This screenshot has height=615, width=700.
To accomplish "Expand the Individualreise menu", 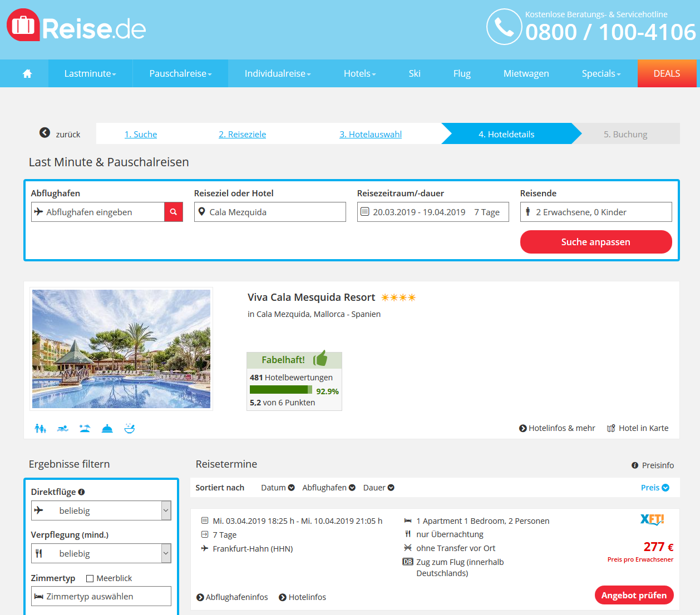I will [x=278, y=73].
